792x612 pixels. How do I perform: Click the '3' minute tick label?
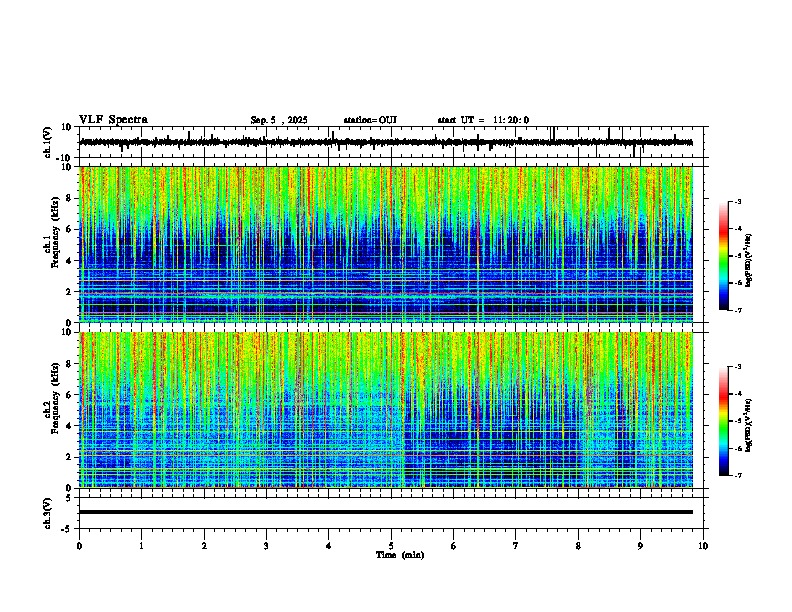click(x=266, y=546)
